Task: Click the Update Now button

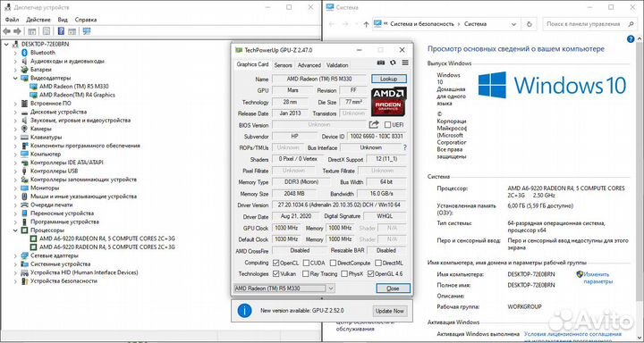Action: tap(389, 311)
